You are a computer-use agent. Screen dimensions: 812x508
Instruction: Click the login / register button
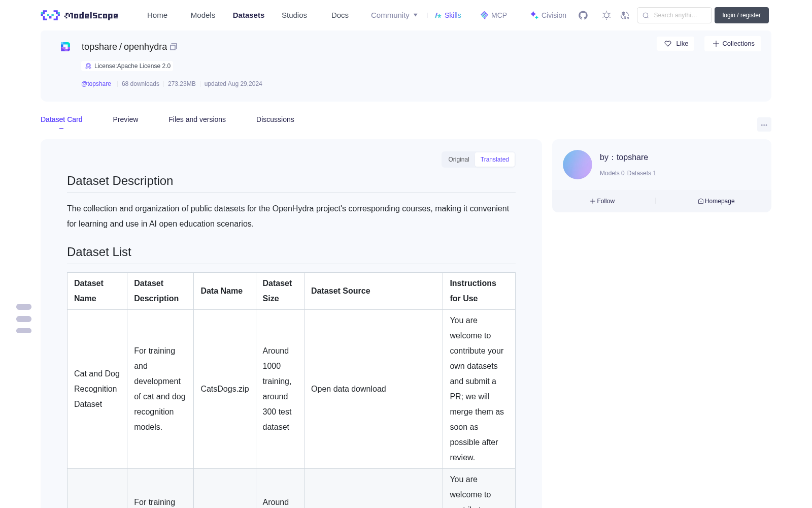(x=741, y=15)
